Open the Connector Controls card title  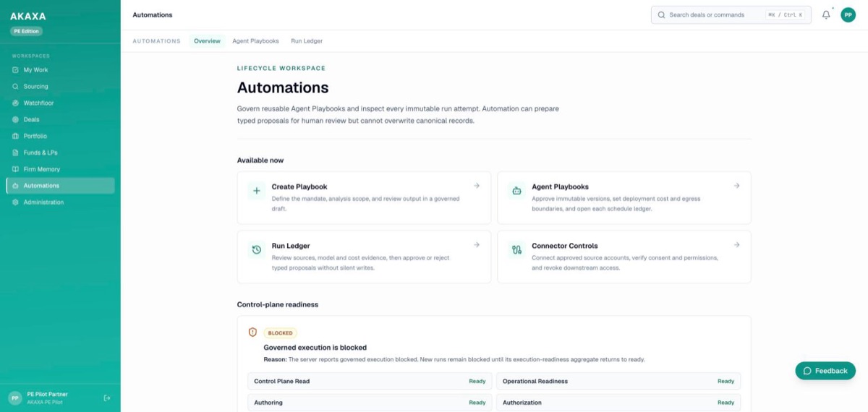pyautogui.click(x=565, y=246)
